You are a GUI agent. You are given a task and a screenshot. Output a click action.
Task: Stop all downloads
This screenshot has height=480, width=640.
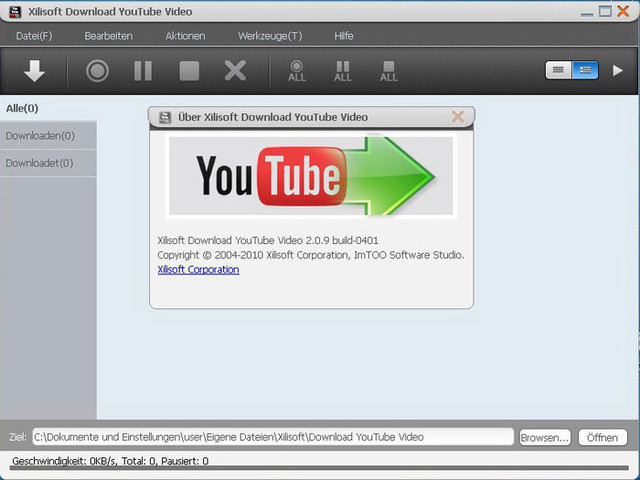tap(389, 71)
